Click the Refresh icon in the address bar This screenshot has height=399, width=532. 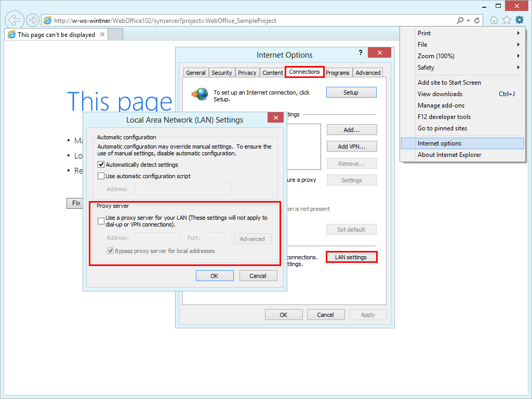[x=476, y=20]
